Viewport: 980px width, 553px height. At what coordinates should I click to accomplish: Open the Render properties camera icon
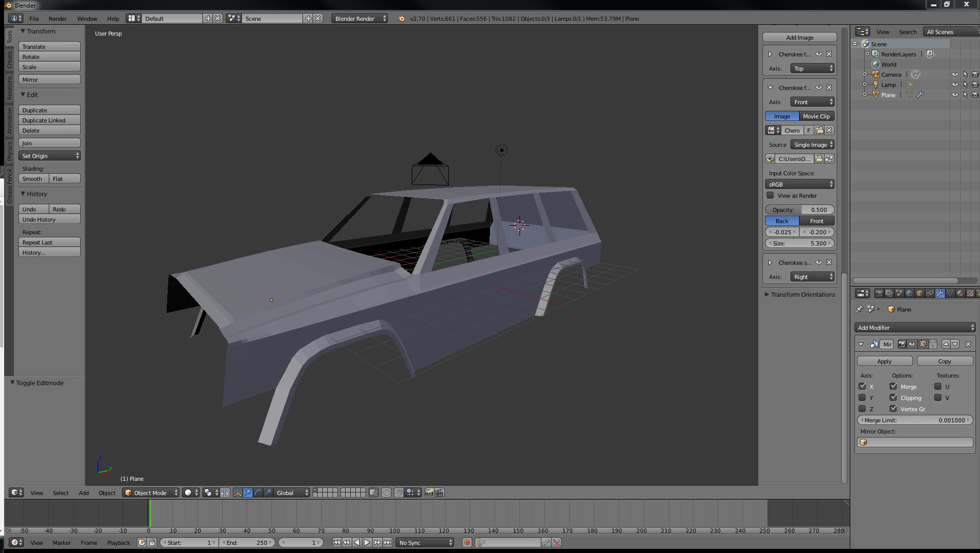(x=879, y=293)
